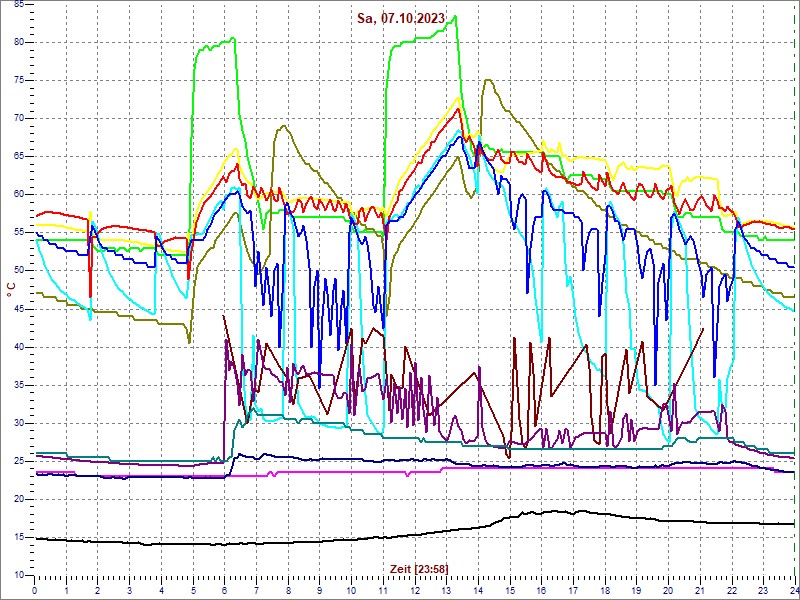Click hour 0 on the time axis
The image size is (800, 600).
pyautogui.click(x=35, y=590)
